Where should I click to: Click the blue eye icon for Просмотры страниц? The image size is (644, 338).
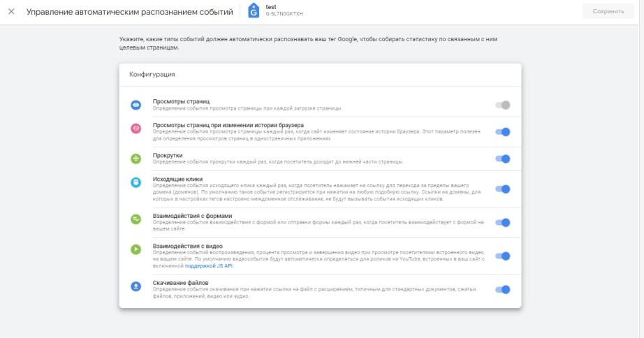(136, 105)
